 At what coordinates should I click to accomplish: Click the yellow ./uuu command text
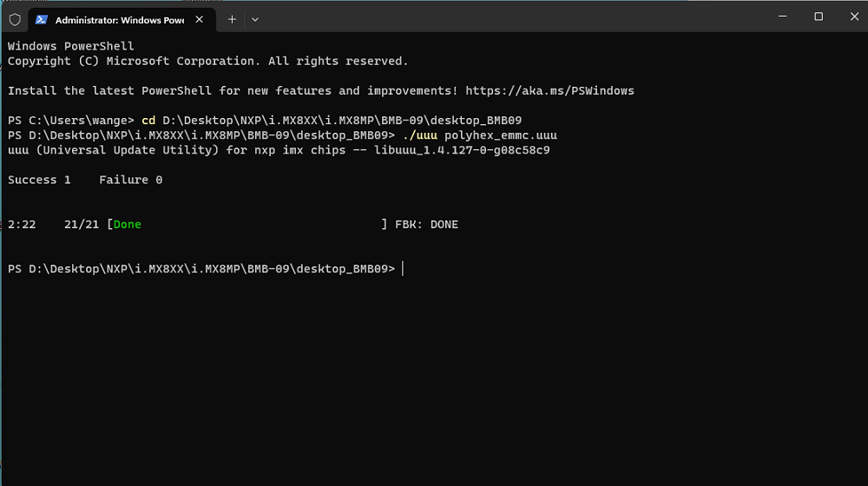[x=420, y=135]
